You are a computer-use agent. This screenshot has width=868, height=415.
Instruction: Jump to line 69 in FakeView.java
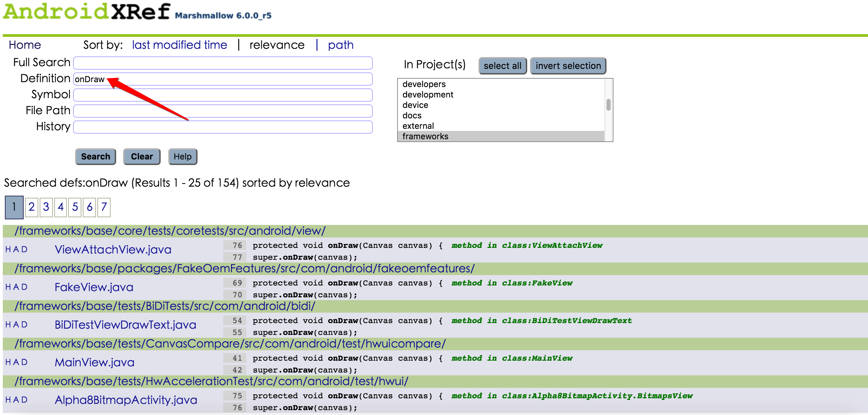(x=235, y=283)
